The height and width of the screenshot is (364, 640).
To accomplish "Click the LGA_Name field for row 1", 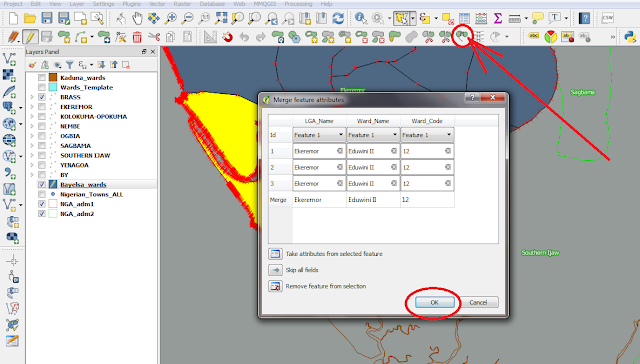I will coord(319,151).
